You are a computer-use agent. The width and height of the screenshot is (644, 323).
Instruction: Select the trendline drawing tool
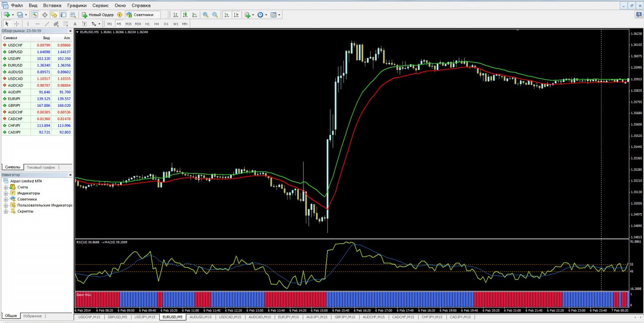click(47, 24)
